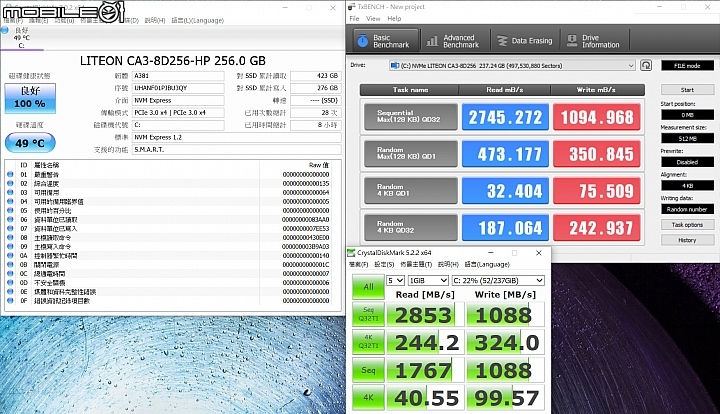Image resolution: width=720 pixels, height=414 pixels.
Task: Click the Write MB/s column header in TxBENCH
Action: pos(596,90)
